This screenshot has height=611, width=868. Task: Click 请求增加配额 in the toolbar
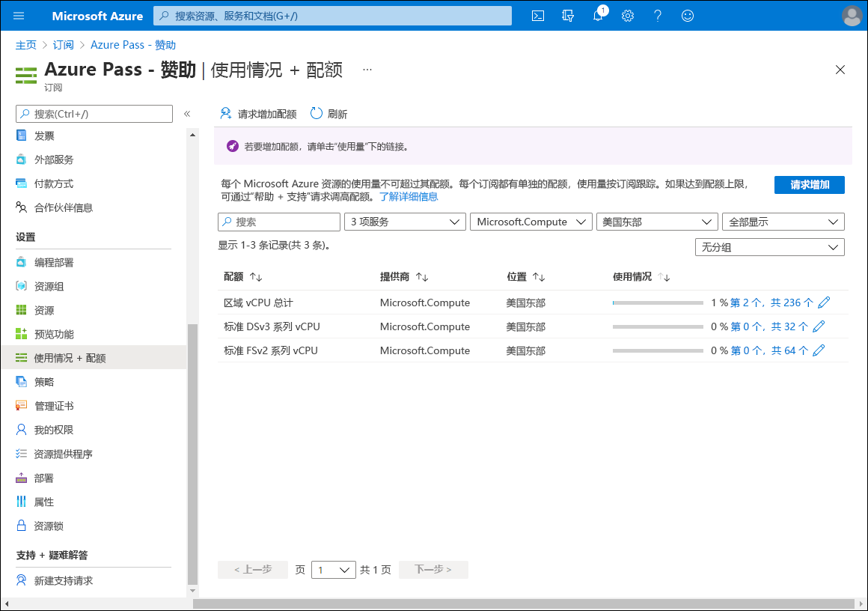258,114
